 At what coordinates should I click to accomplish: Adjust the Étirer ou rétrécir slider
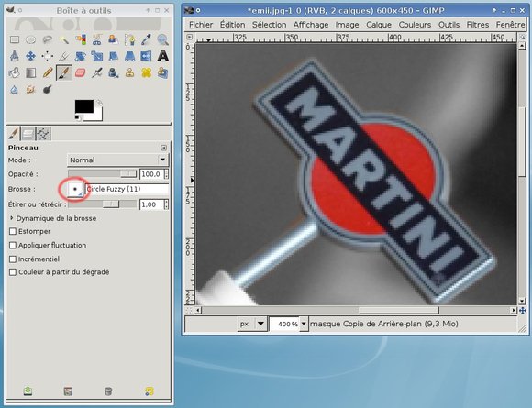[x=102, y=204]
